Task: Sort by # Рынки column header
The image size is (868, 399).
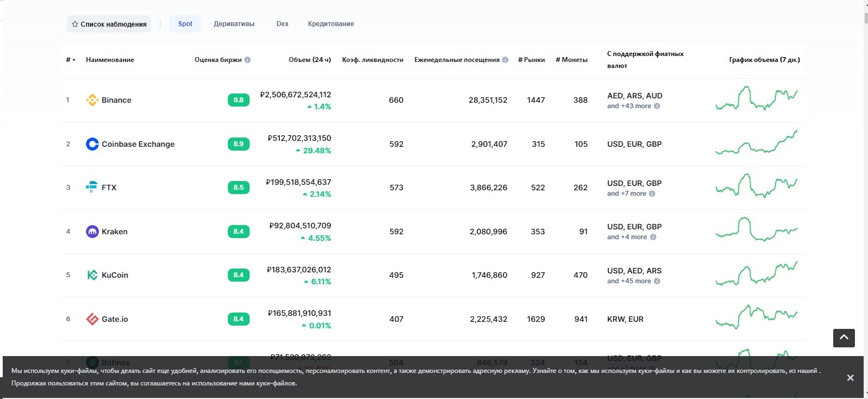Action: click(531, 60)
